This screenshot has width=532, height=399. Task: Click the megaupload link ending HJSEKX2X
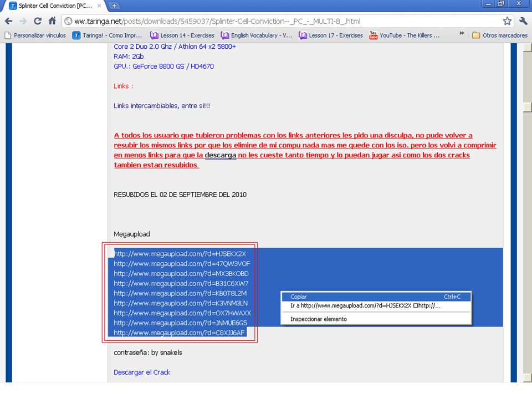180,254
